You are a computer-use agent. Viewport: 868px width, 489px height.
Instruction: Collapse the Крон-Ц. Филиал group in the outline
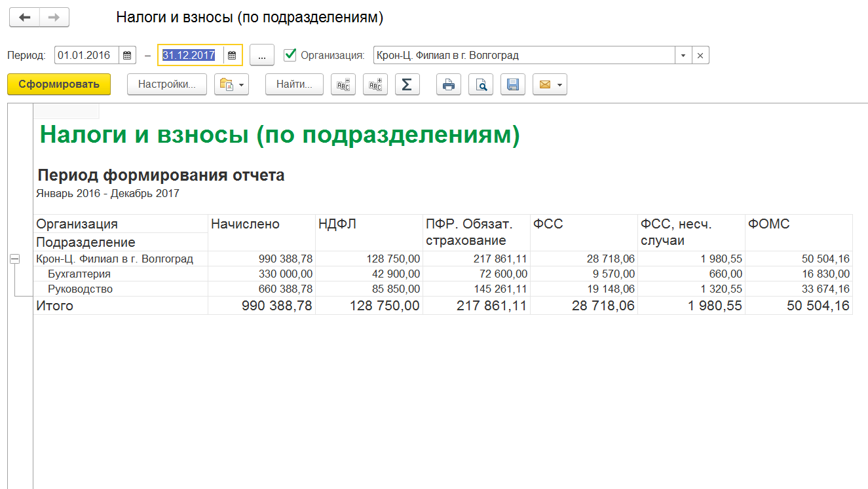14,260
